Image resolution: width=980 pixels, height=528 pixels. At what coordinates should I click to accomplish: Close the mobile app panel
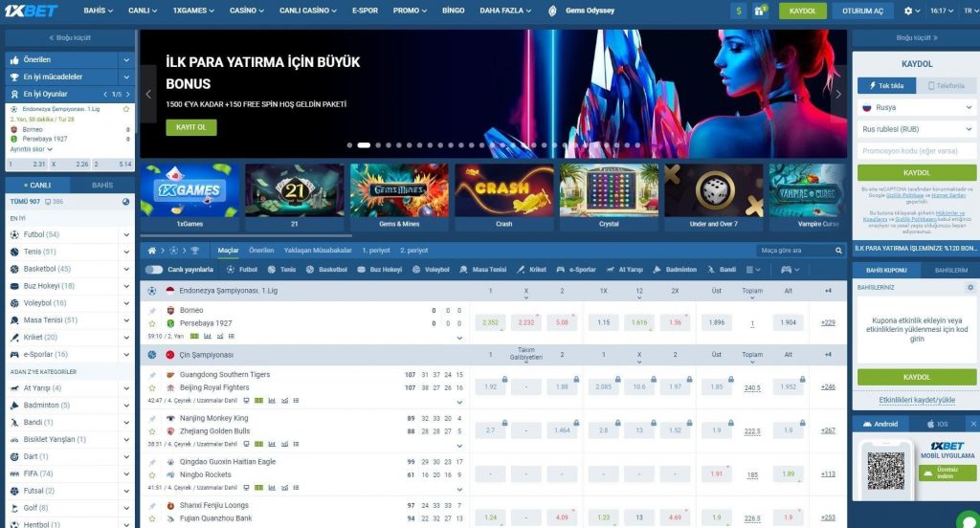point(973,424)
